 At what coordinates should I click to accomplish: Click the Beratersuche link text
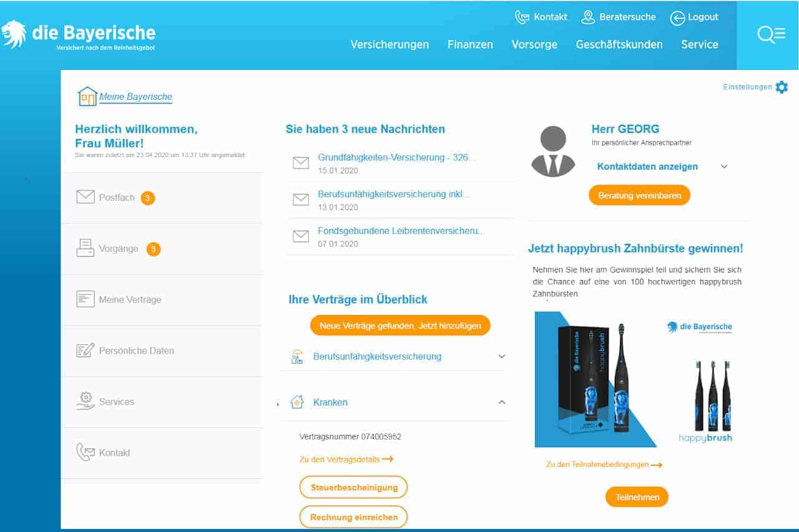627,17
